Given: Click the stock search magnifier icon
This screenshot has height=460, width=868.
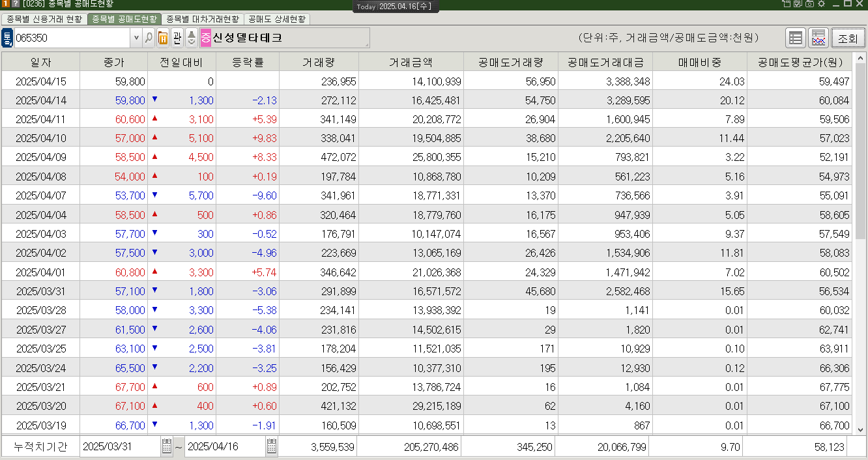Looking at the screenshot, I should (x=149, y=38).
